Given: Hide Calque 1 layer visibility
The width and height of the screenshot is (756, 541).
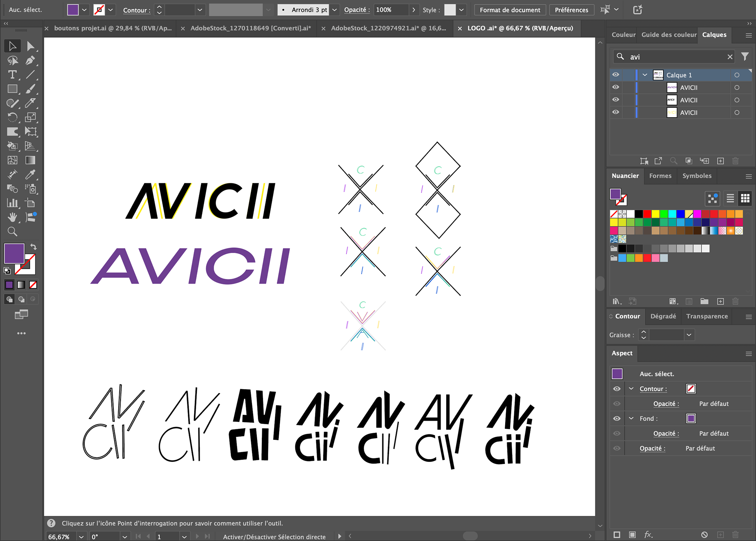Looking at the screenshot, I should tap(615, 75).
